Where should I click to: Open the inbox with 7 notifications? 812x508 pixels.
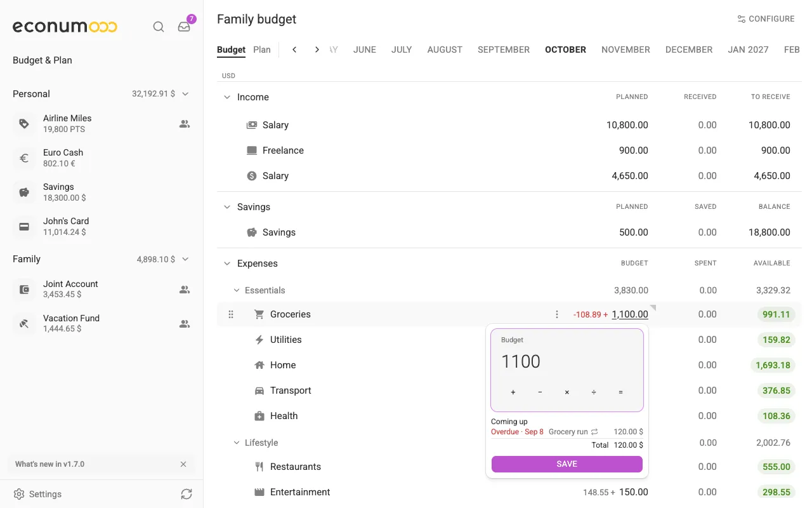pyautogui.click(x=184, y=27)
